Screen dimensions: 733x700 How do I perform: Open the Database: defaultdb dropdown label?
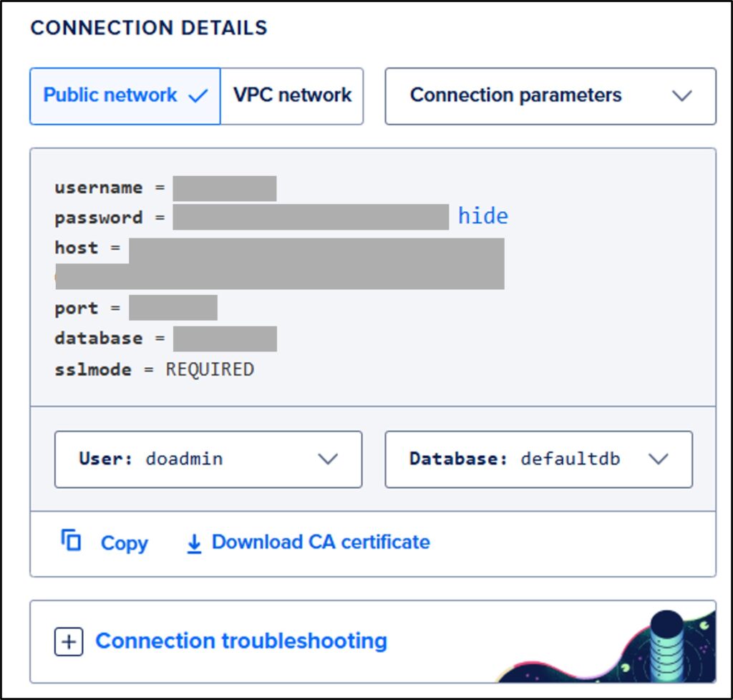pos(515,460)
